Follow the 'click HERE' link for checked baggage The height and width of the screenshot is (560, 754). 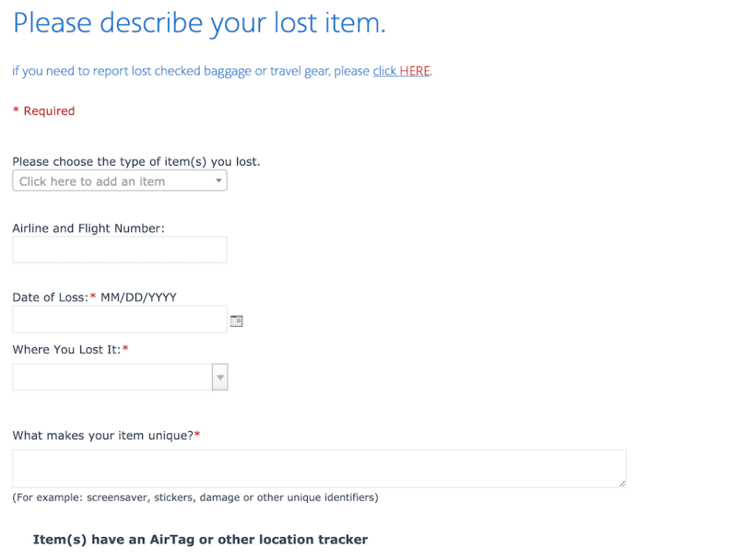pos(401,71)
